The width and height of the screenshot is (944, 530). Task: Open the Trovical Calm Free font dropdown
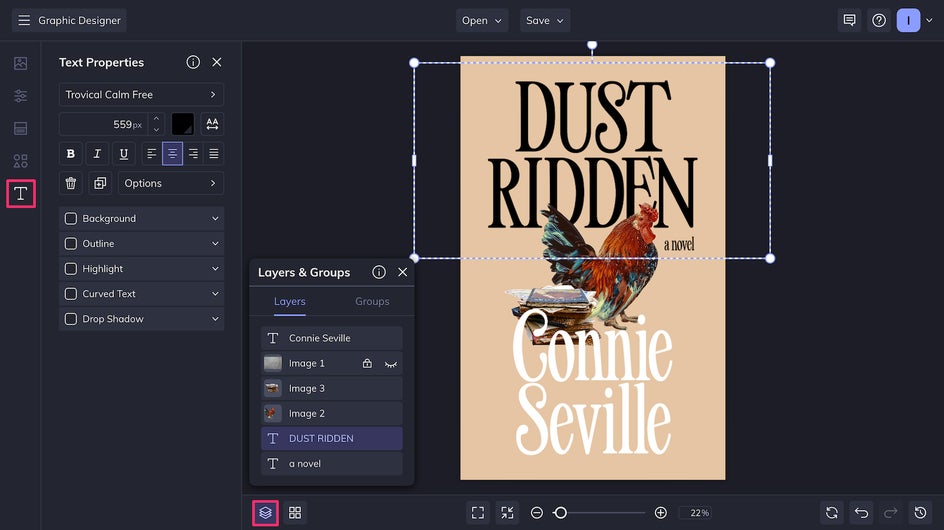tap(141, 95)
